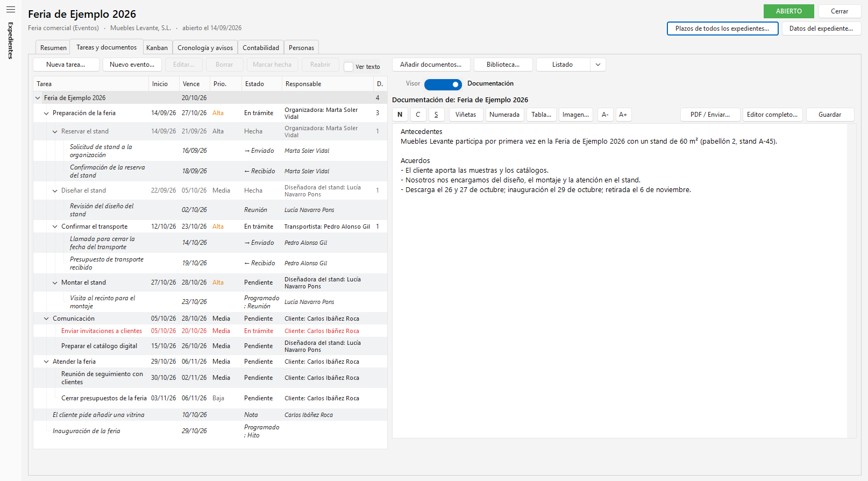This screenshot has width=868, height=481.
Task: Collapse the Reservar el stand task
Action: point(55,131)
